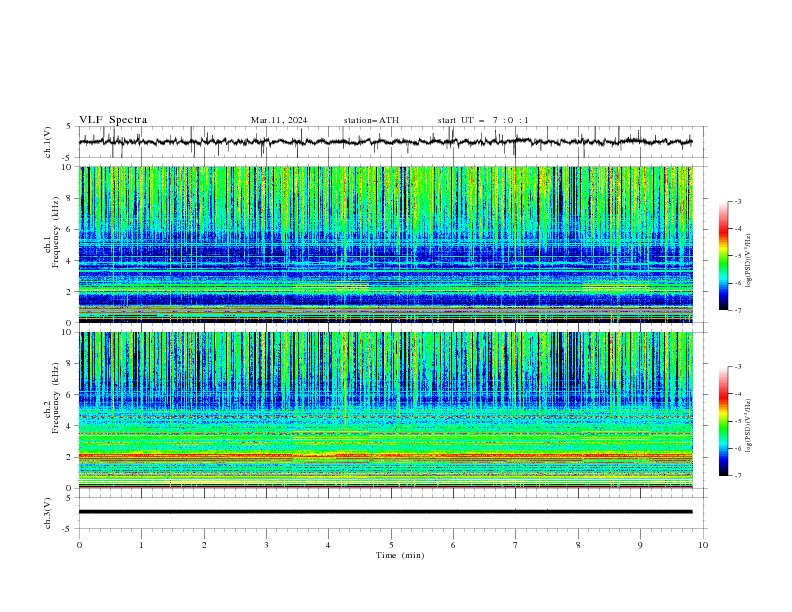This screenshot has height=612, width=792.
Task: Click the lower log(PSD)(V²/Hz) colorbar label
Action: point(749,426)
